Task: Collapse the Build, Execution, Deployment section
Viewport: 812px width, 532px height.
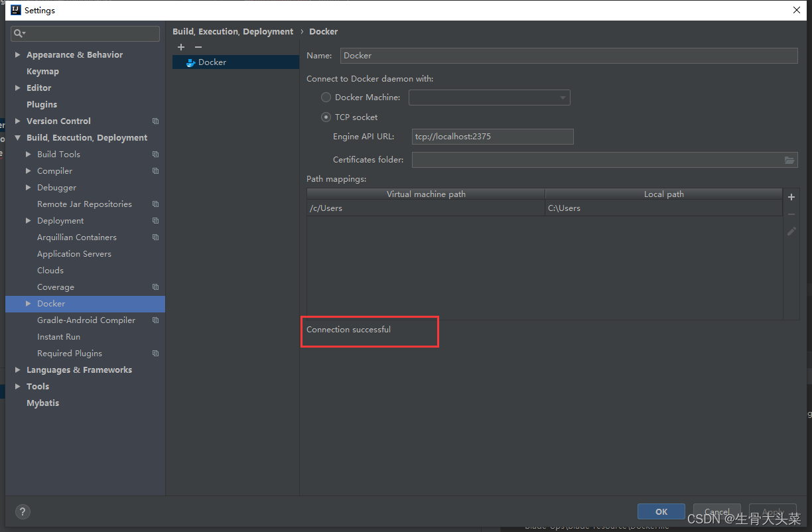Action: pos(17,138)
